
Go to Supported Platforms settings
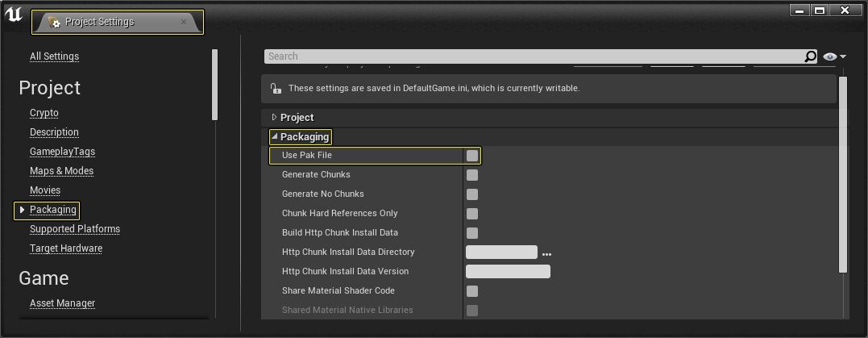click(75, 229)
